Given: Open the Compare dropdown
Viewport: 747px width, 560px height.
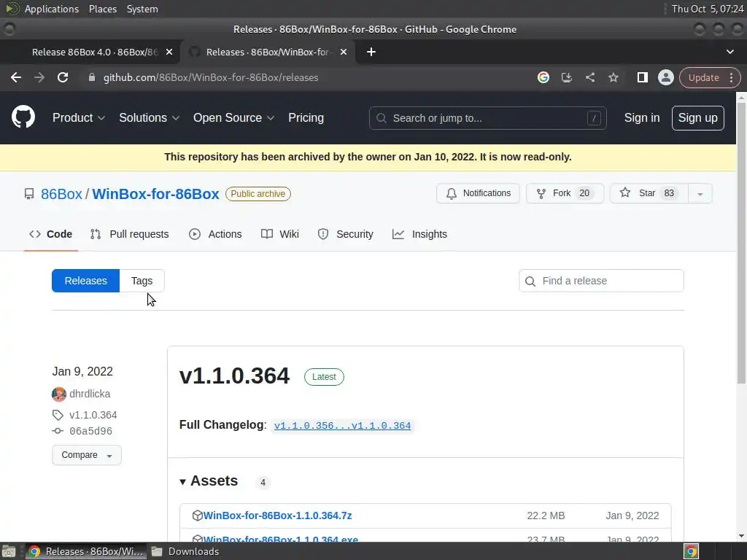Looking at the screenshot, I should pyautogui.click(x=87, y=455).
